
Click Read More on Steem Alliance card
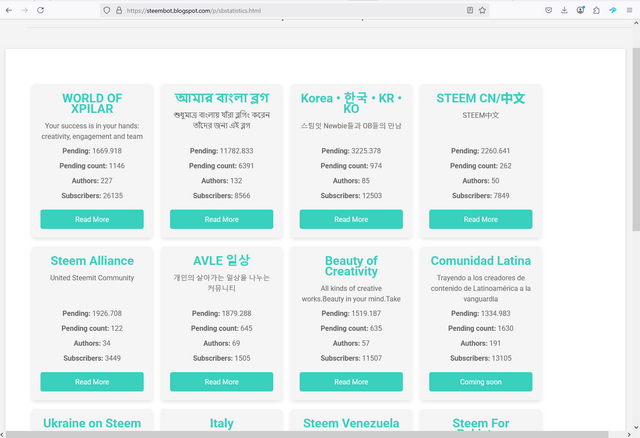pyautogui.click(x=92, y=382)
